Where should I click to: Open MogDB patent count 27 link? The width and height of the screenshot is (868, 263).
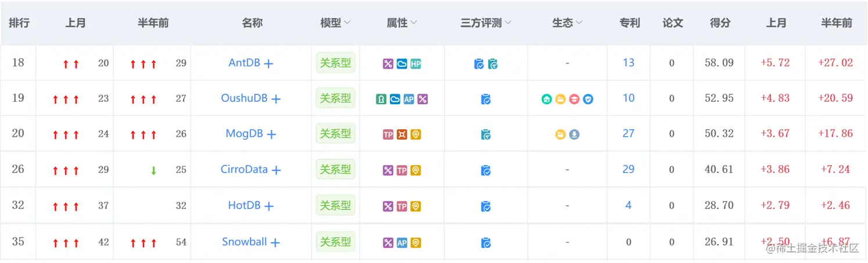629,133
